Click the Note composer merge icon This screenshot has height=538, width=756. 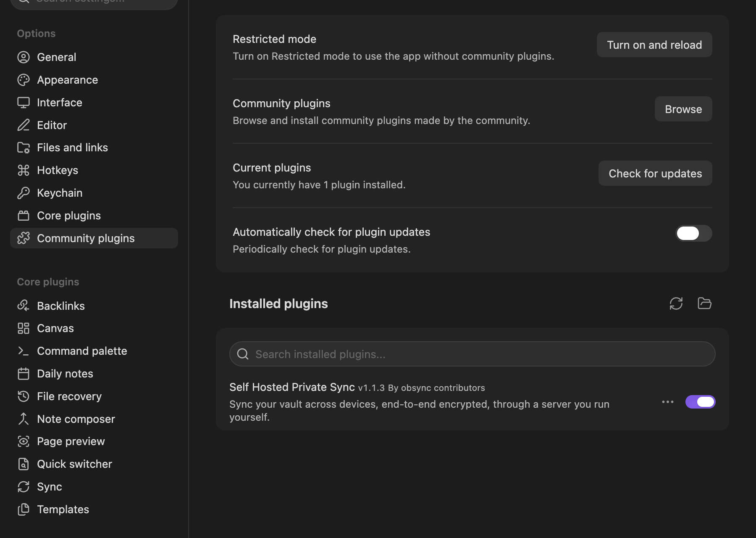(24, 419)
